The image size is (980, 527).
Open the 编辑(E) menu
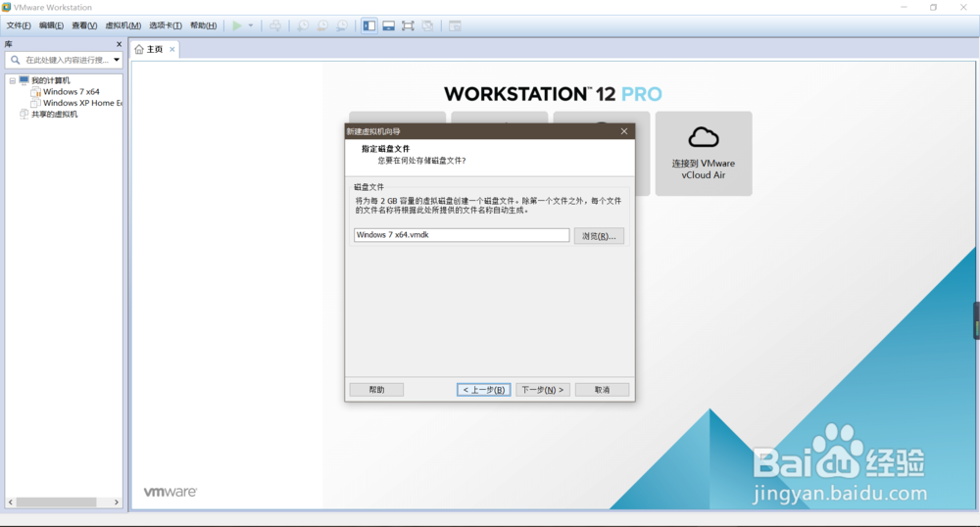(x=51, y=25)
